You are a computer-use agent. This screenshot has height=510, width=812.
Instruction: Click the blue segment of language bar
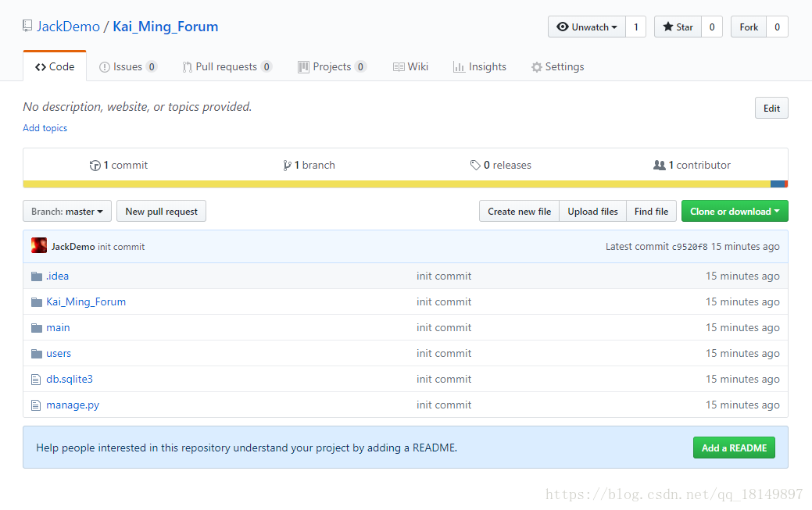coord(778,184)
